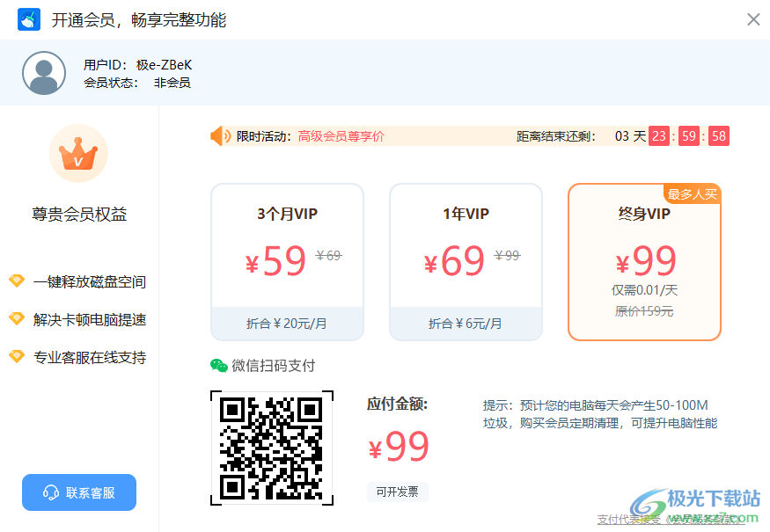Click the 微信扫码支付 label
The image size is (770, 532).
pos(273,366)
